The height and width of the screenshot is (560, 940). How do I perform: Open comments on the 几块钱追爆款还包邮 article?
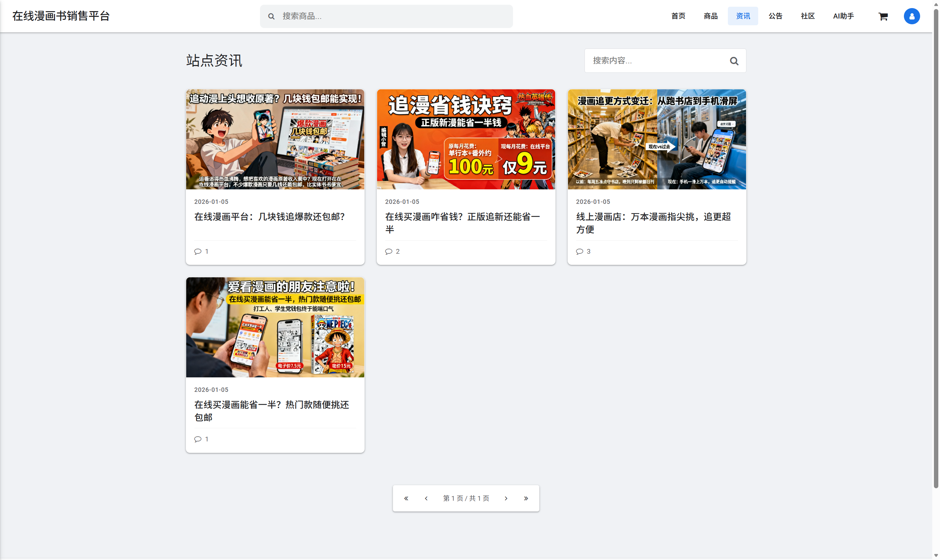click(201, 251)
